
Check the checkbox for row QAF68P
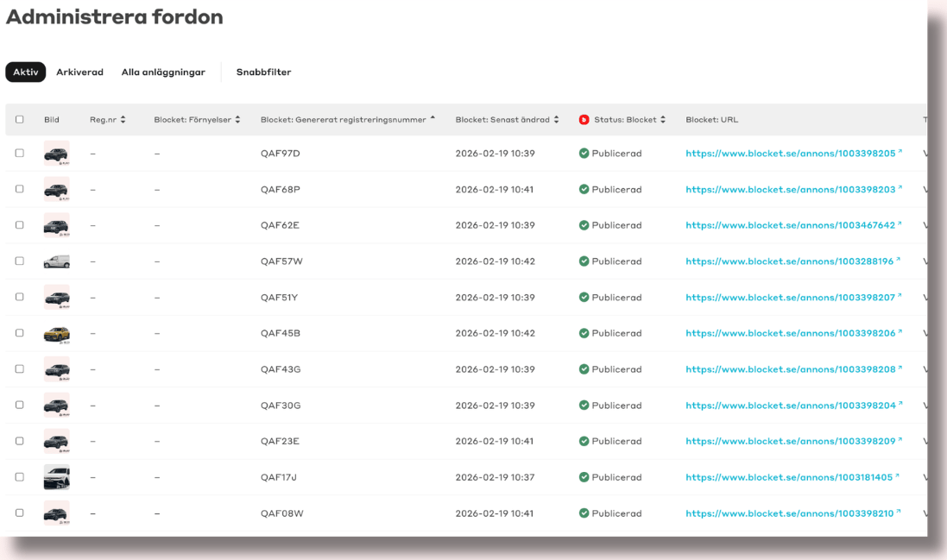coord(20,190)
